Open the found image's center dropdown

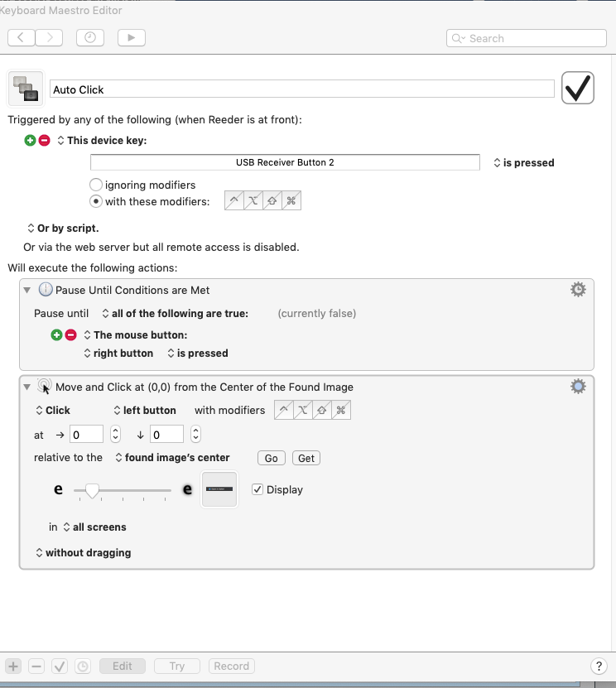[172, 458]
